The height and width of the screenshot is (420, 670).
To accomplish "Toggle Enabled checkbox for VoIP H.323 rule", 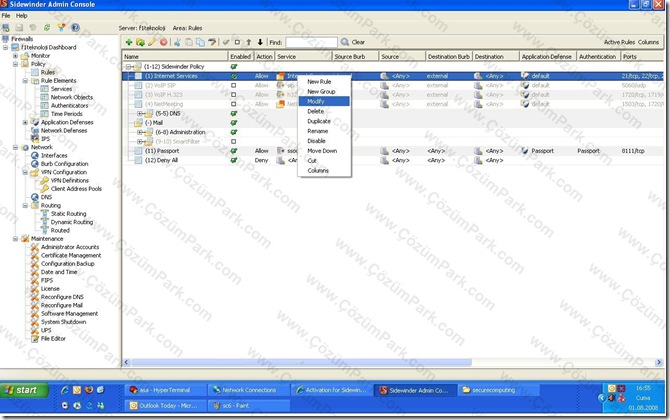I will 233,95.
